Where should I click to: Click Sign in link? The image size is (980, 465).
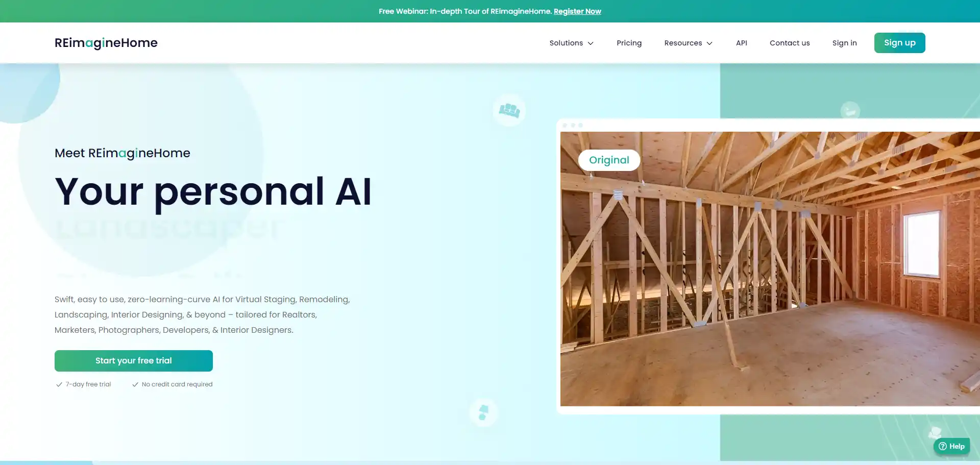click(x=844, y=43)
